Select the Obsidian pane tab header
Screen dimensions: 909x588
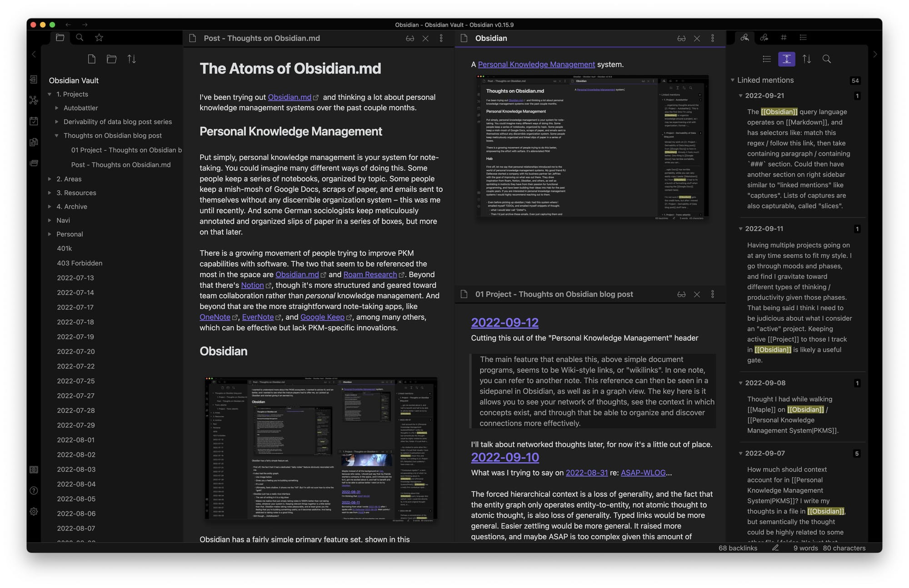[491, 39]
